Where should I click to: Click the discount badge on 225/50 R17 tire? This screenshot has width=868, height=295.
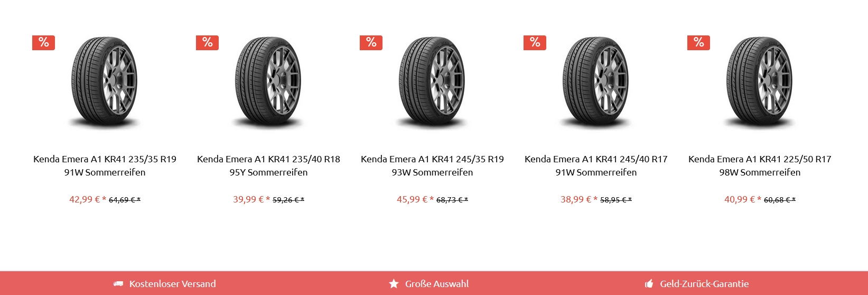pyautogui.click(x=698, y=43)
